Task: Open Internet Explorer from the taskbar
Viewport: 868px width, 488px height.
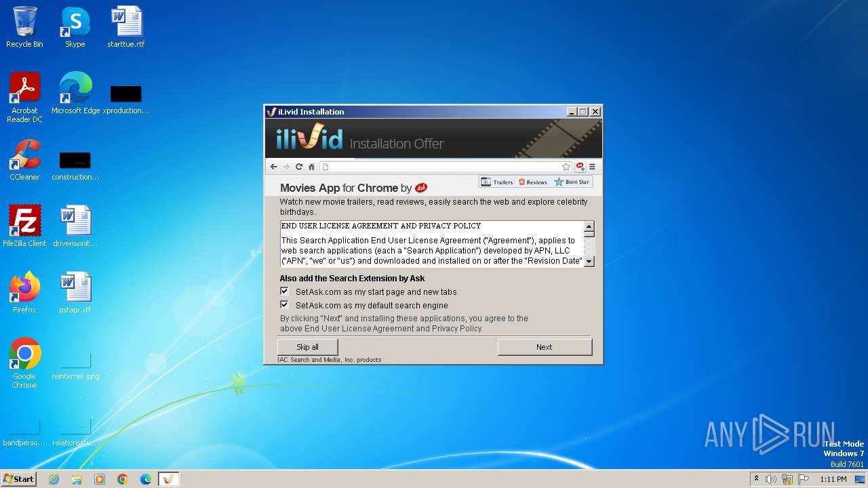Action: 54,479
